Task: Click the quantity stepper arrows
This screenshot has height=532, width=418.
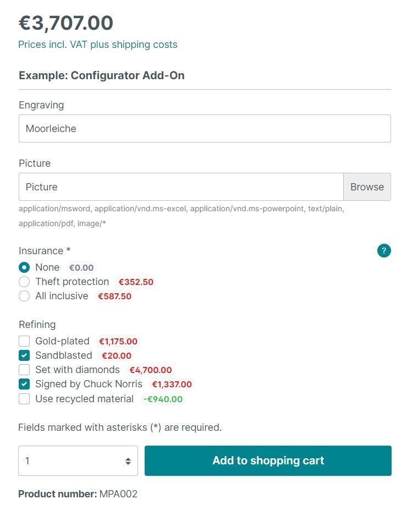Action: click(x=128, y=461)
